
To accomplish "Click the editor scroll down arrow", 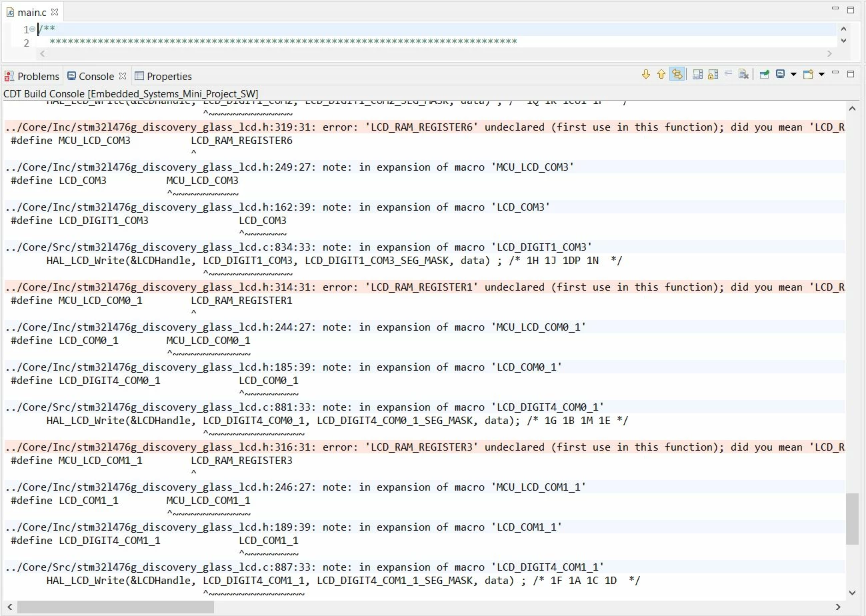I will 843,40.
